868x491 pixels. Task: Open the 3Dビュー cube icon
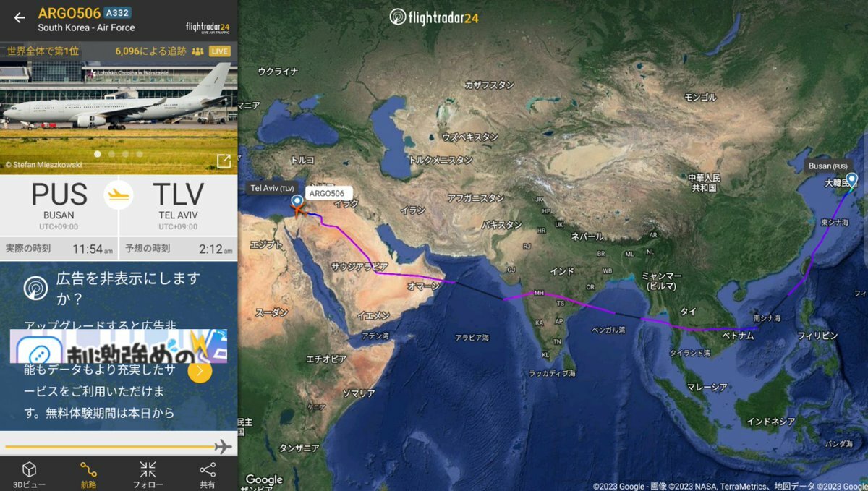(x=29, y=469)
